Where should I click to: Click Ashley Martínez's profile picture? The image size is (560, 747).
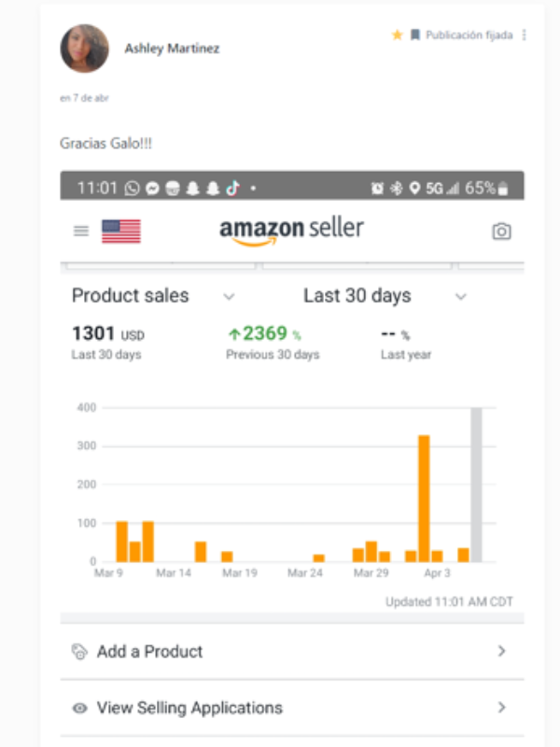(84, 48)
